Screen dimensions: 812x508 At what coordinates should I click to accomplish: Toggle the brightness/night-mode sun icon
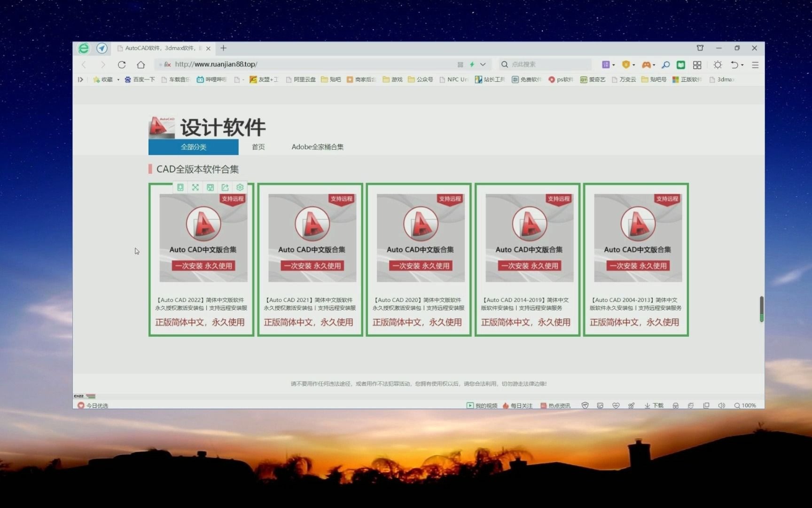(718, 64)
